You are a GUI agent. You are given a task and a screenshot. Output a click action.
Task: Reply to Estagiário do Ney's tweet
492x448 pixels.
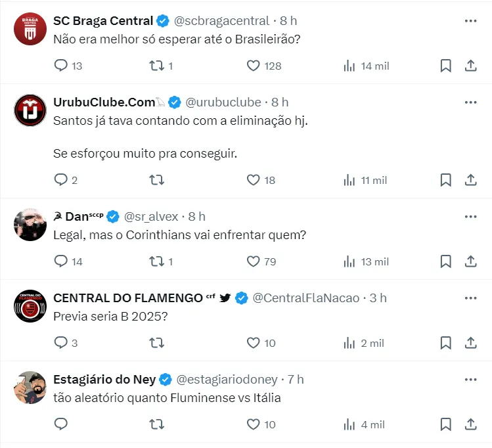click(x=61, y=424)
